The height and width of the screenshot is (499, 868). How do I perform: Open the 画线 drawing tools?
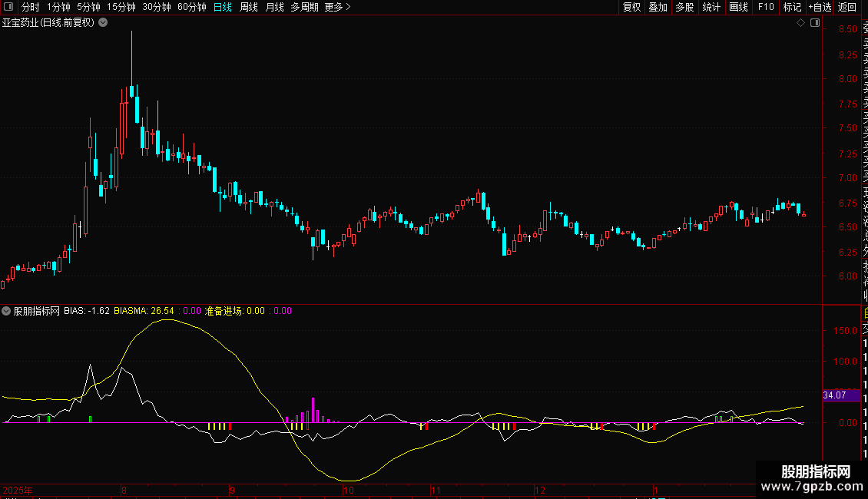(738, 7)
